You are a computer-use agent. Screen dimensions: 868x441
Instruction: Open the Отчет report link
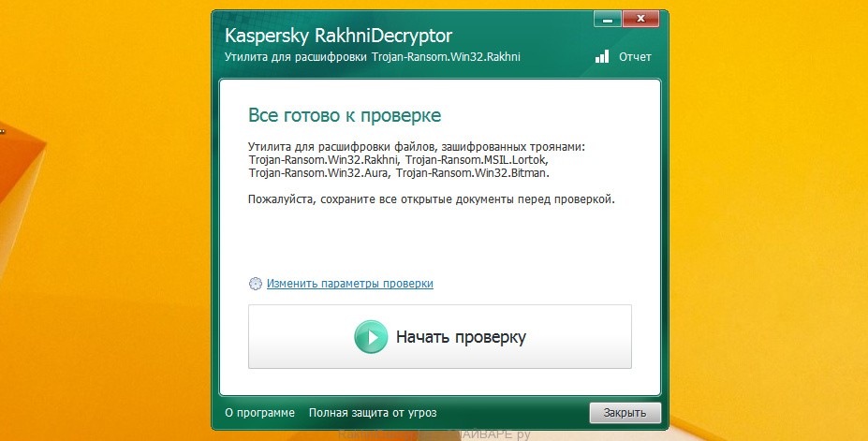point(635,56)
